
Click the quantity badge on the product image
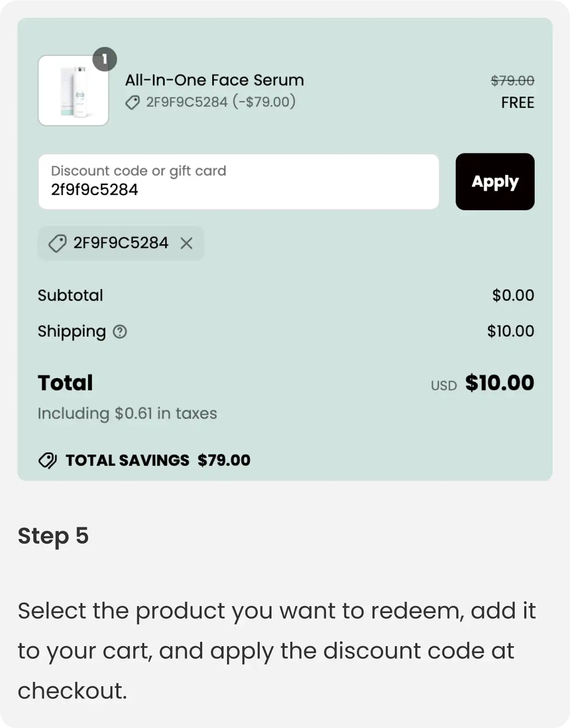(105, 59)
